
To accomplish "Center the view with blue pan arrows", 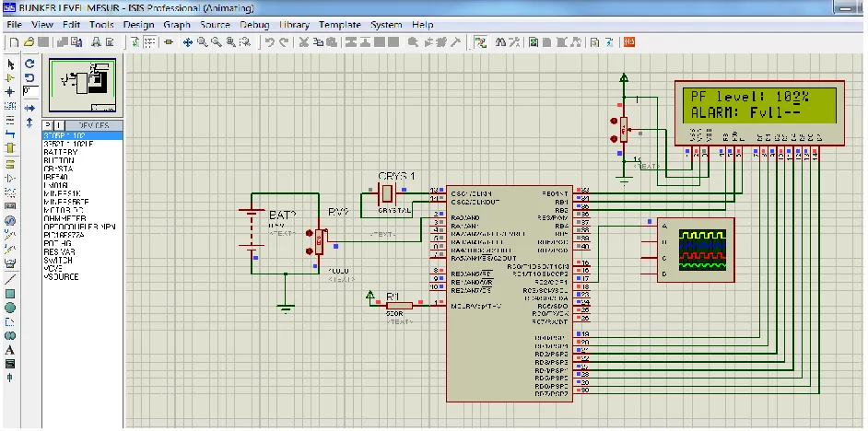I will [188, 42].
